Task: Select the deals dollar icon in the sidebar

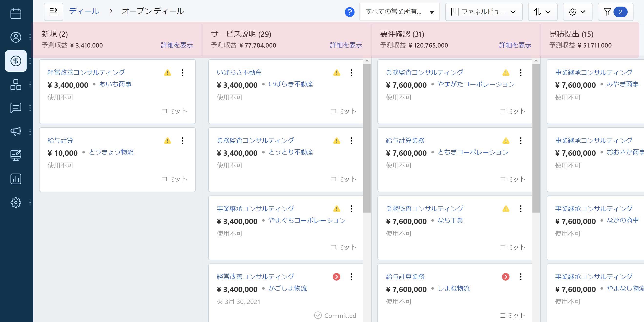Action: [16, 61]
